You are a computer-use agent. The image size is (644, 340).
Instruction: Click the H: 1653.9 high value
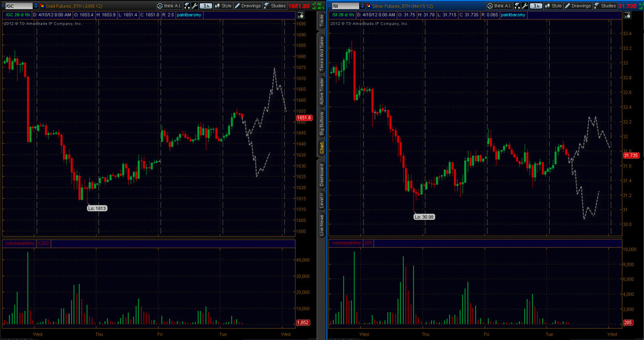pyautogui.click(x=106, y=15)
